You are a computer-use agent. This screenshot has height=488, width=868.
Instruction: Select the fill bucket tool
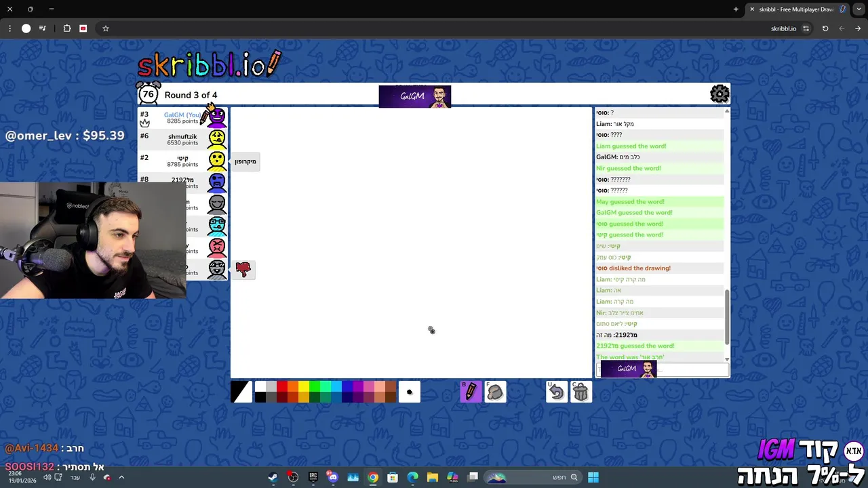tap(495, 392)
